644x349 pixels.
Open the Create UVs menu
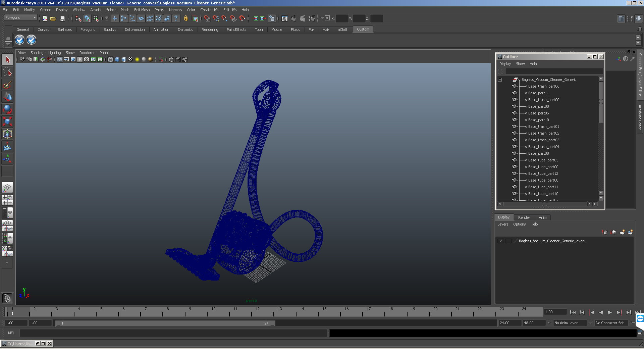point(209,10)
